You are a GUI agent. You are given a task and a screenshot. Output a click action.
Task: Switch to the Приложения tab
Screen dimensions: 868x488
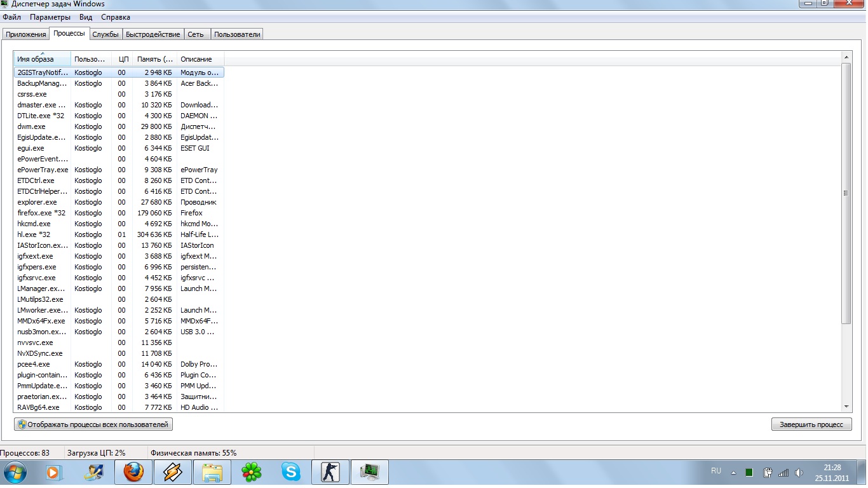[26, 34]
